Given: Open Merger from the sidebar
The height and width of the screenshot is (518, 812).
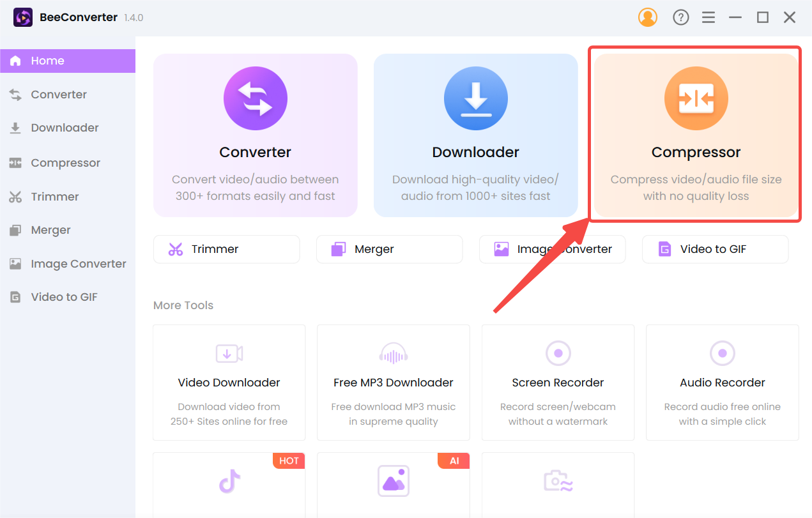Looking at the screenshot, I should [68, 230].
